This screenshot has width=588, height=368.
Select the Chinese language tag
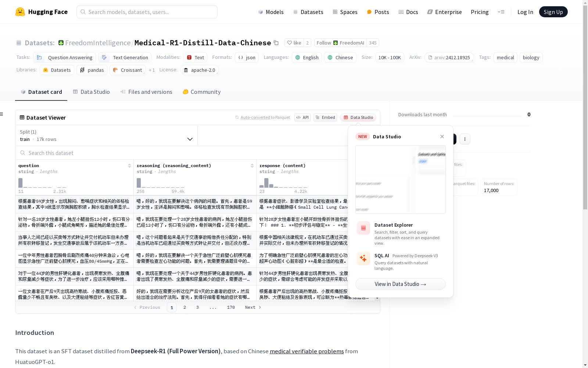(x=340, y=57)
